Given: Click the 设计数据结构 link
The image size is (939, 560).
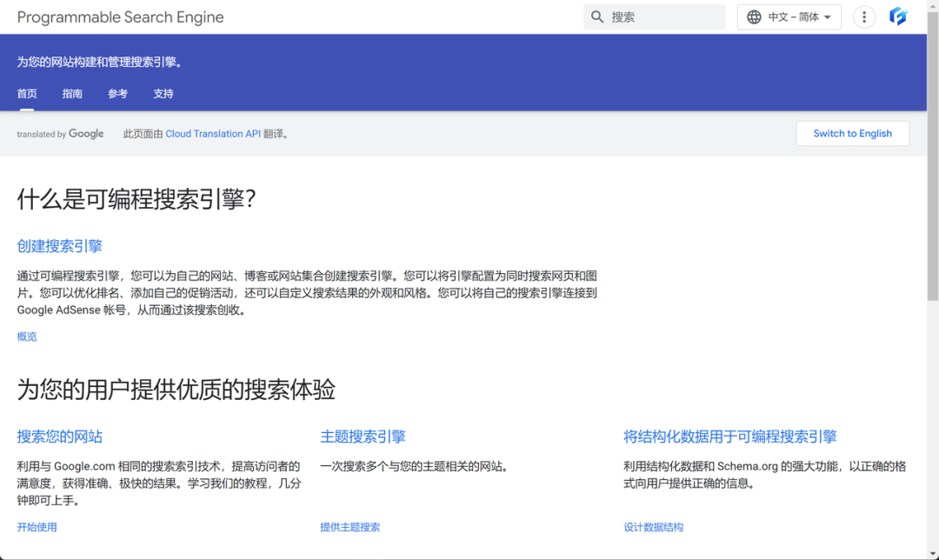Looking at the screenshot, I should [x=653, y=527].
